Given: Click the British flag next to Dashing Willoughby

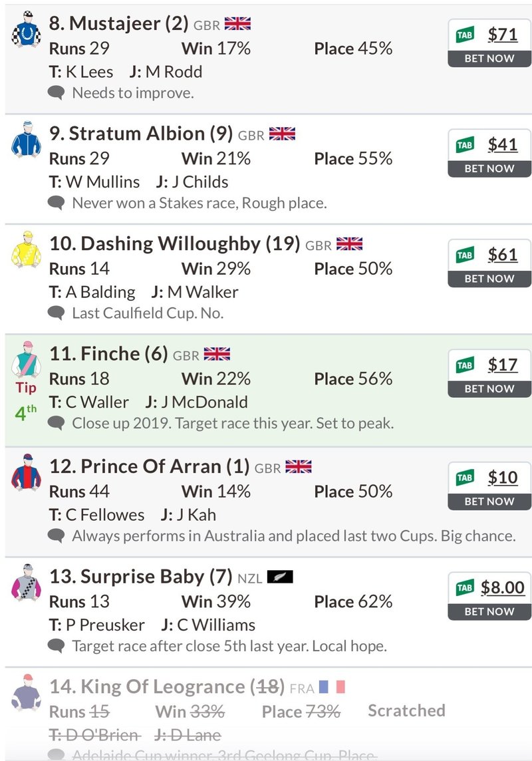Looking at the screenshot, I should pos(349,244).
